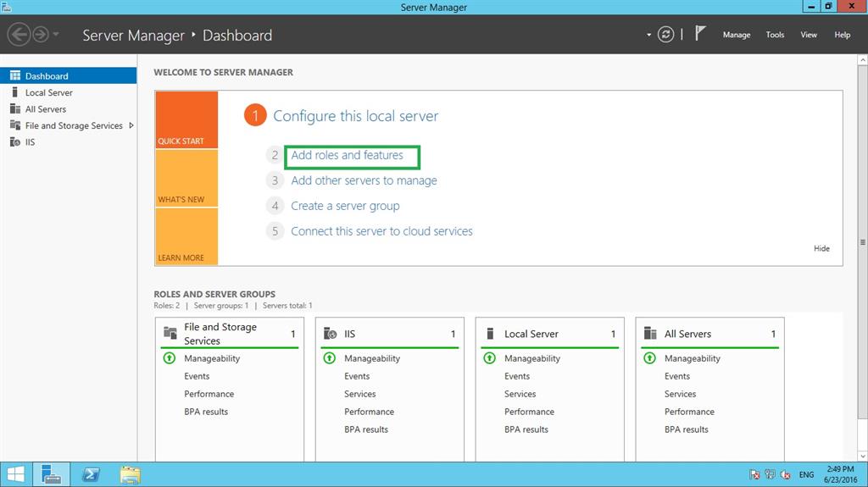The height and width of the screenshot is (487, 868).
Task: Click the Local Server sidebar icon
Action: point(15,92)
